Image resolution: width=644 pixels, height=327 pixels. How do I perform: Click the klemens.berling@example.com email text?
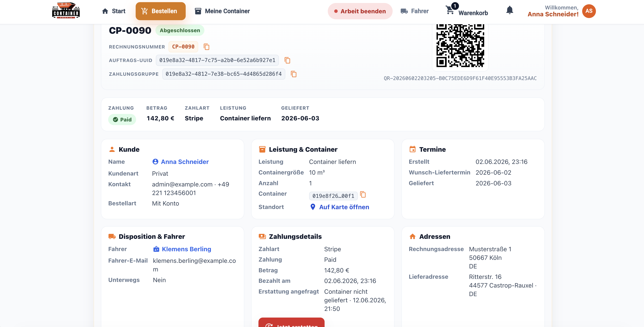click(x=194, y=265)
